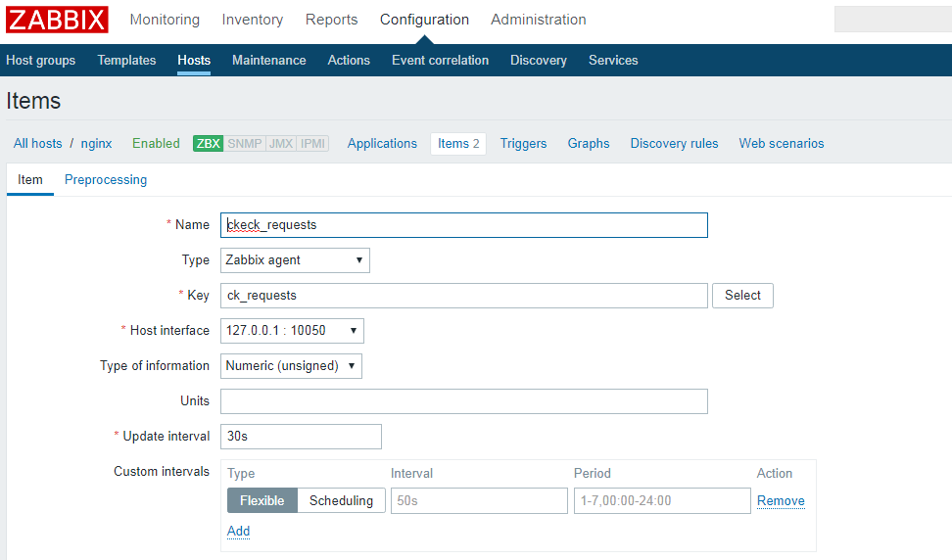This screenshot has height=560, width=952.
Task: Open the Triggers link
Action: [523, 143]
